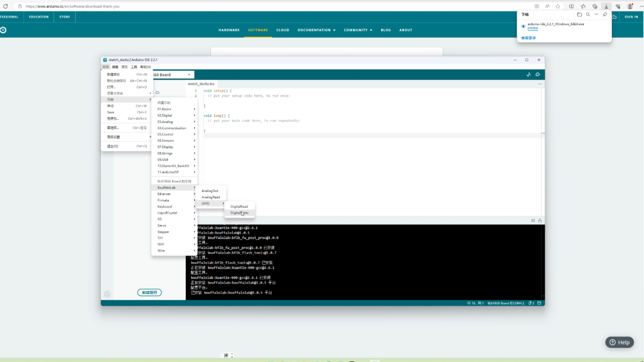The width and height of the screenshot is (644, 362).
Task: Click the browser profile avatar icon
Action: 630,6
